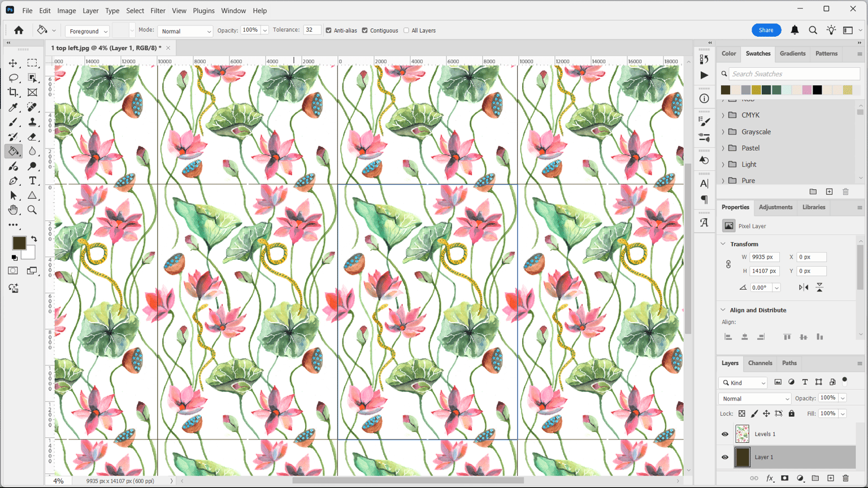Select the Eyedropper tool
Image resolution: width=868 pixels, height=488 pixels.
[13, 107]
